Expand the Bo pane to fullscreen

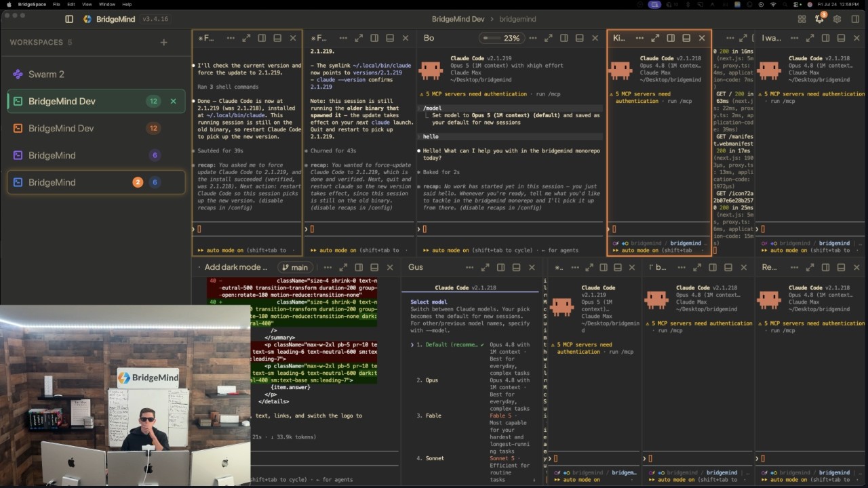click(548, 38)
